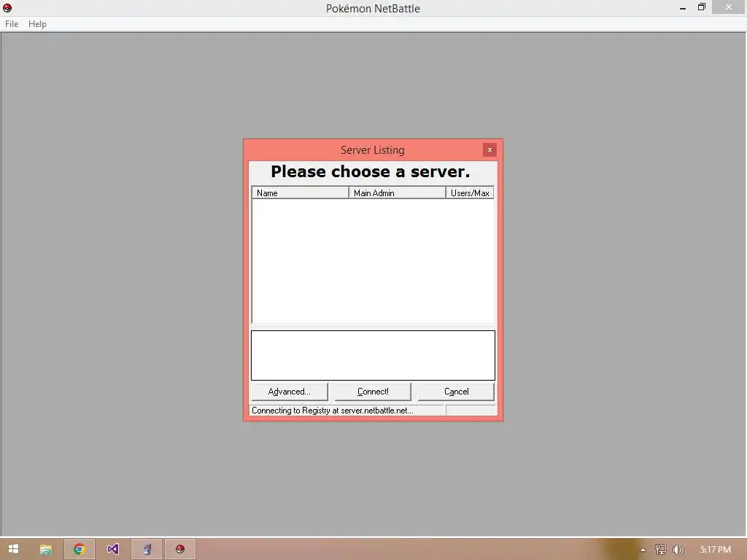Image resolution: width=747 pixels, height=560 pixels.
Task: Restore down the Pokémon NetBattle window
Action: tap(701, 7)
